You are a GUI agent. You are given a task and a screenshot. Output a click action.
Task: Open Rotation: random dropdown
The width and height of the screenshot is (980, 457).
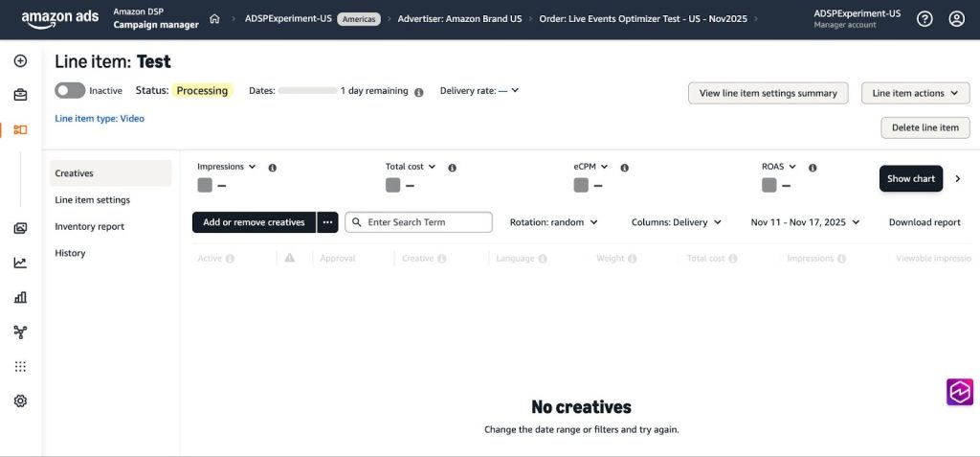coord(554,222)
